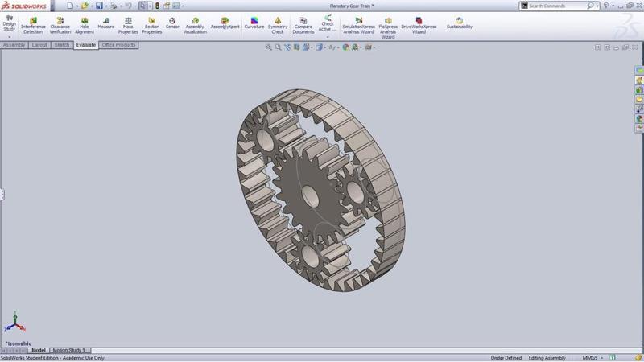644x362 pixels.
Task: Click Check Active Document
Action: point(328,23)
